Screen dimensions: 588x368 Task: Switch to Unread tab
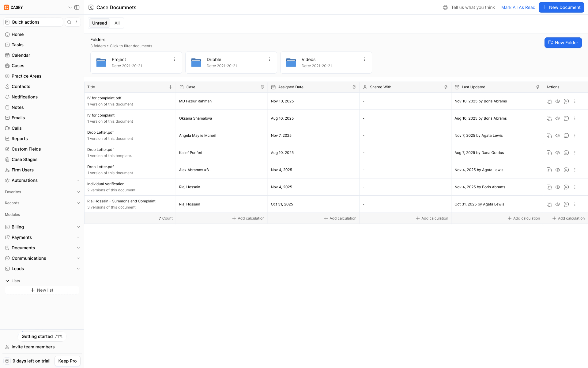click(100, 23)
